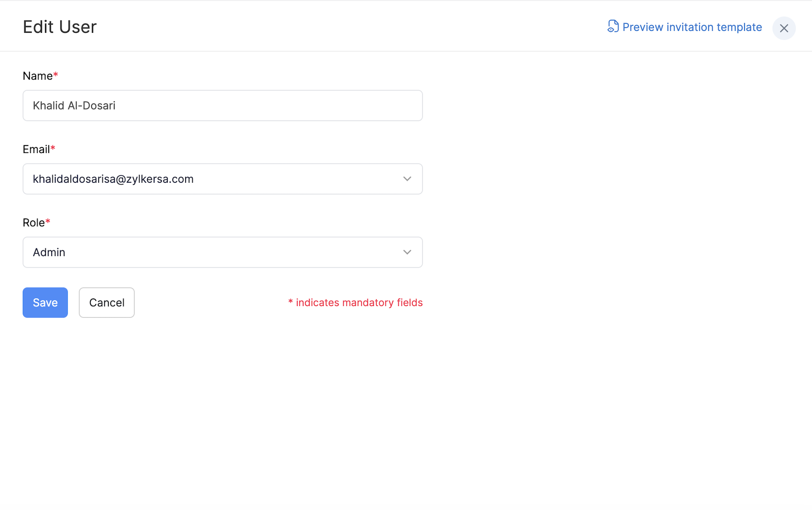This screenshot has height=510, width=812.
Task: Save the edited user details
Action: pos(45,302)
